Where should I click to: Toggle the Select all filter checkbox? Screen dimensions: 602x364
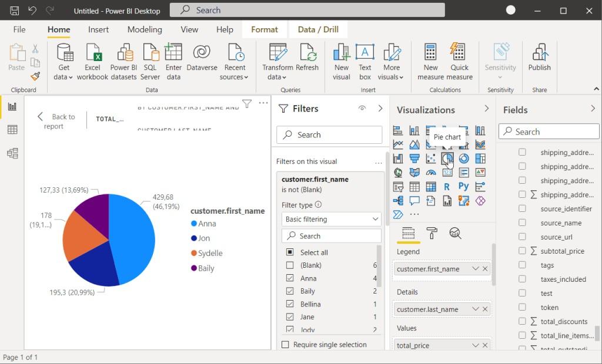[290, 252]
